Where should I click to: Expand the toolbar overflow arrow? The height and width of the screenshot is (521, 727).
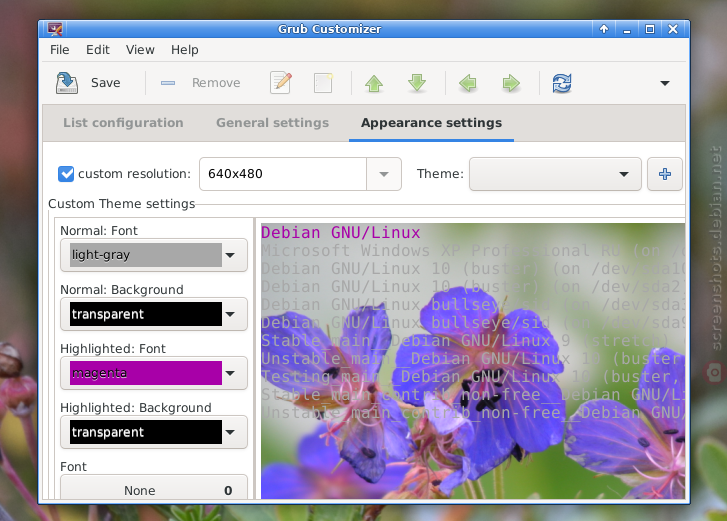(x=665, y=83)
